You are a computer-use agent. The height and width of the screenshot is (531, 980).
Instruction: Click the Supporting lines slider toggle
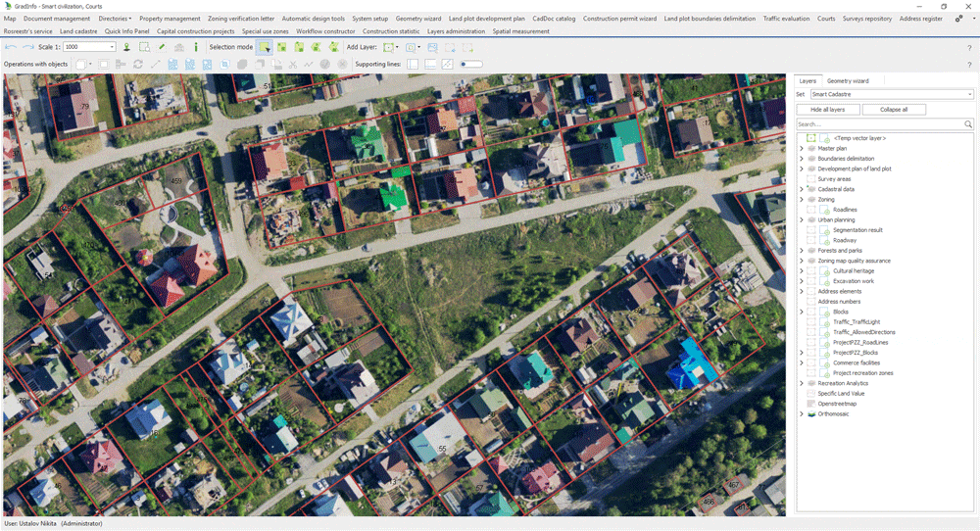pyautogui.click(x=471, y=65)
